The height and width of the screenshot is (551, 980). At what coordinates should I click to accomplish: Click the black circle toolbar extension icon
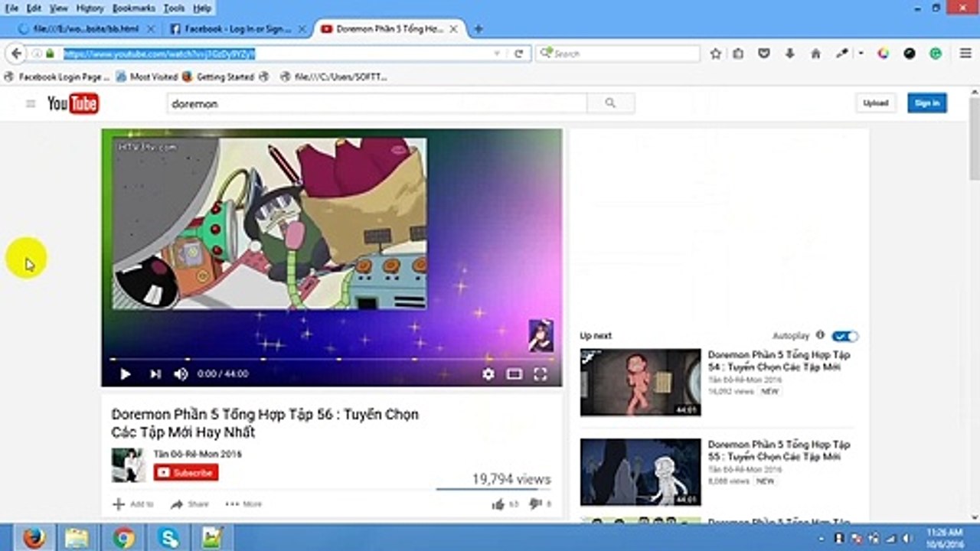point(910,54)
